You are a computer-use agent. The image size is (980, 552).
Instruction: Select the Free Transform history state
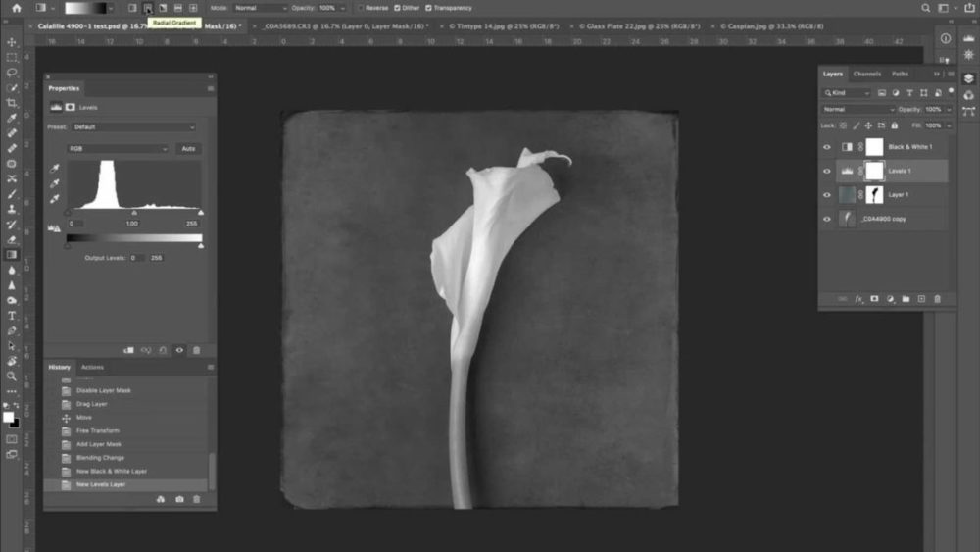pyautogui.click(x=97, y=430)
